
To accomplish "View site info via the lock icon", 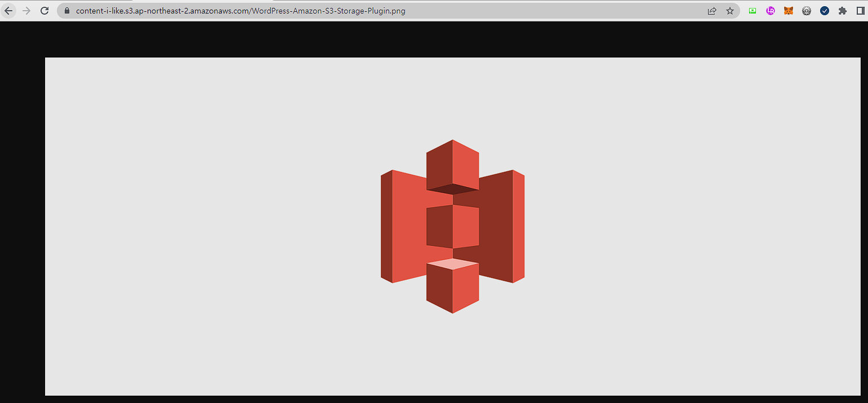I will (x=67, y=11).
